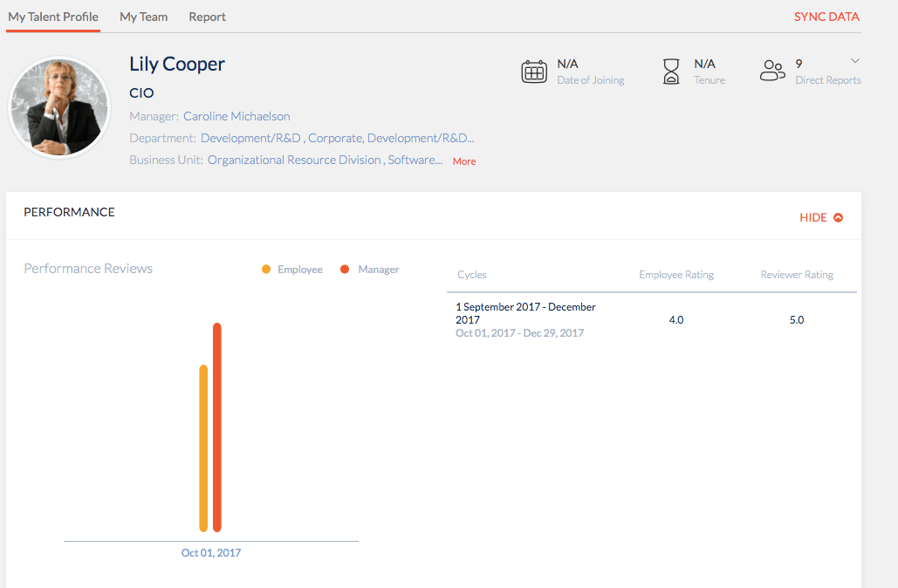Click the Cycles column header

point(472,274)
